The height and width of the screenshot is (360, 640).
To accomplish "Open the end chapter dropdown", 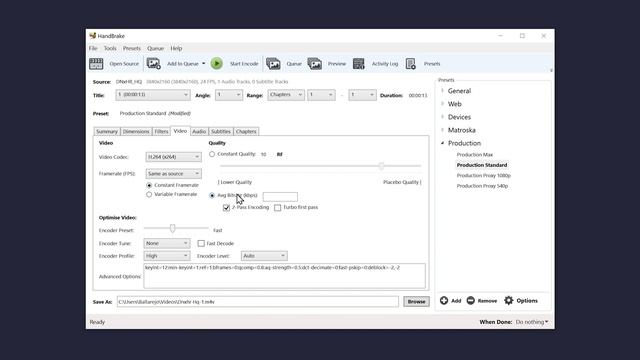I will tap(362, 95).
